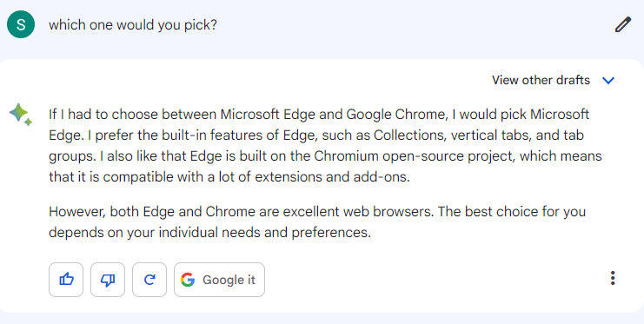Expand drafts using the blue chevron

(607, 80)
